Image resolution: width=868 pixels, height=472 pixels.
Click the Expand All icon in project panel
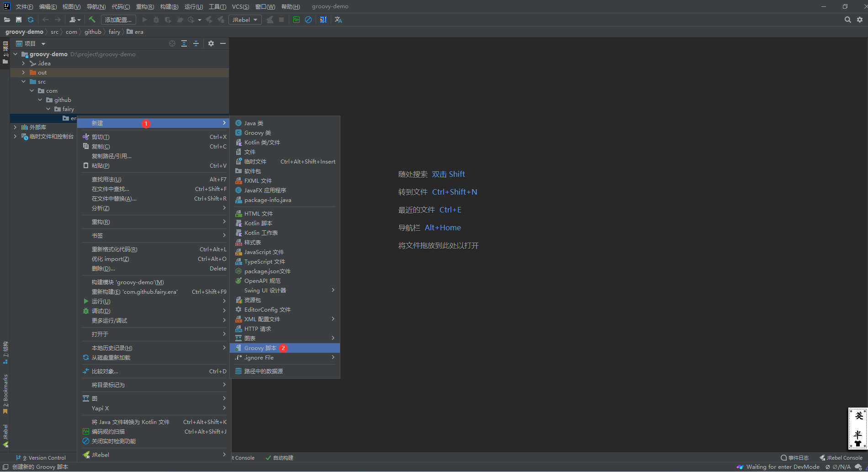pos(184,43)
